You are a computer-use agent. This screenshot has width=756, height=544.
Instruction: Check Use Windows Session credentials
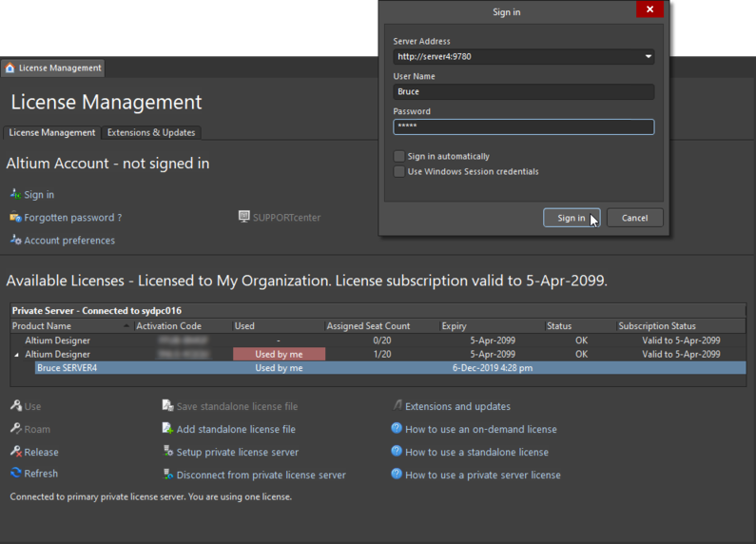399,172
